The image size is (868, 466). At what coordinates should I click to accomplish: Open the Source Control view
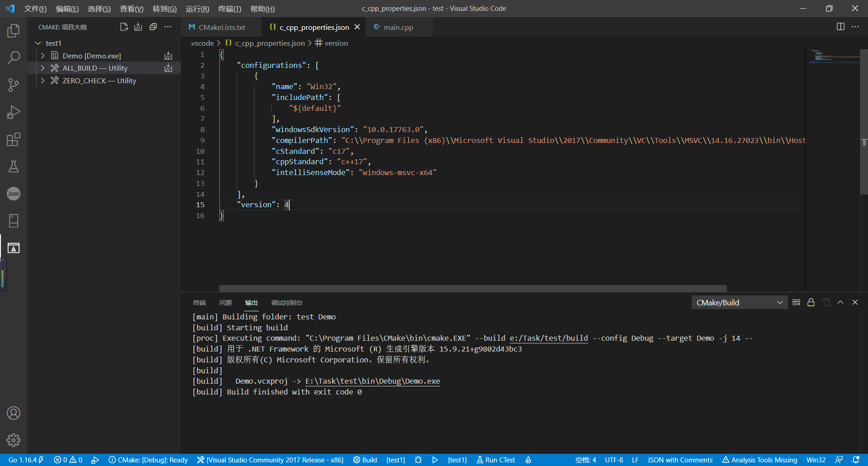pyautogui.click(x=14, y=85)
